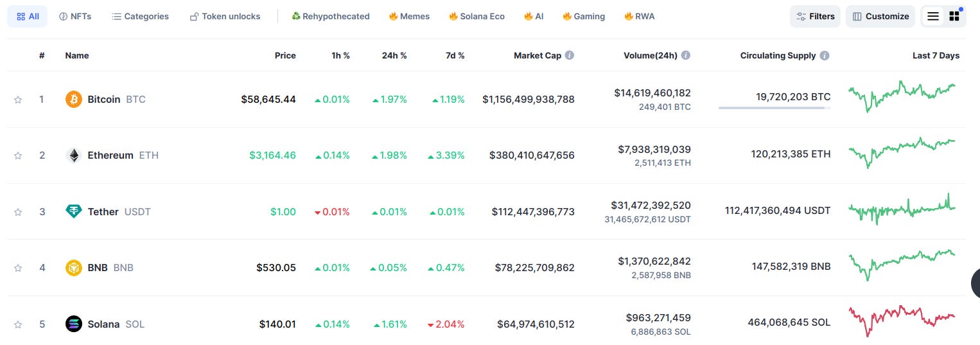
Task: Filter by Gaming category
Action: point(584,16)
